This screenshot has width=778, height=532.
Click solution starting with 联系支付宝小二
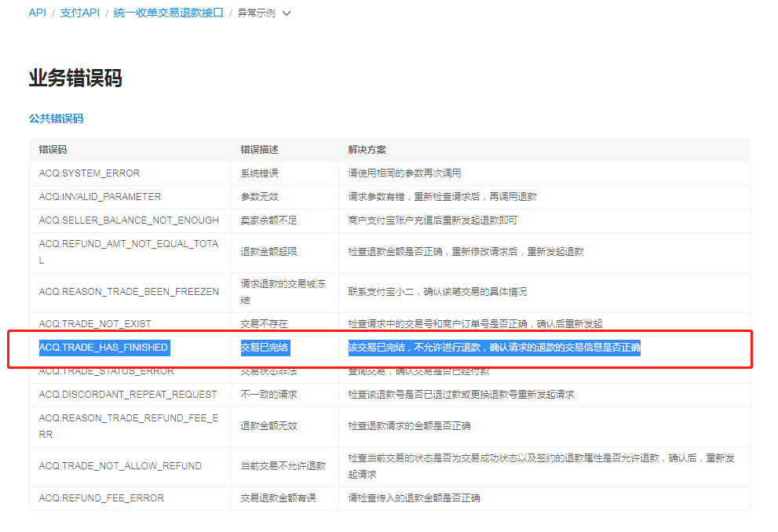pos(437,292)
